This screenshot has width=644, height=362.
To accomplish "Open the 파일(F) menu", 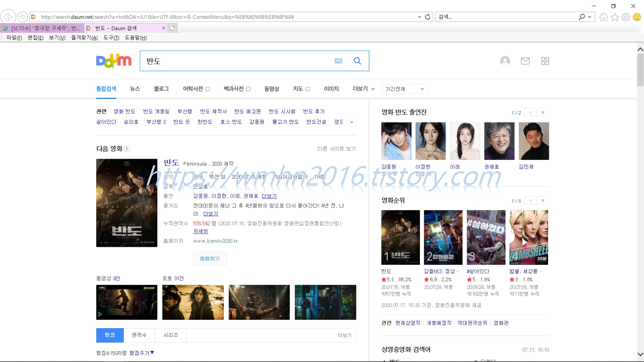I will pyautogui.click(x=14, y=38).
